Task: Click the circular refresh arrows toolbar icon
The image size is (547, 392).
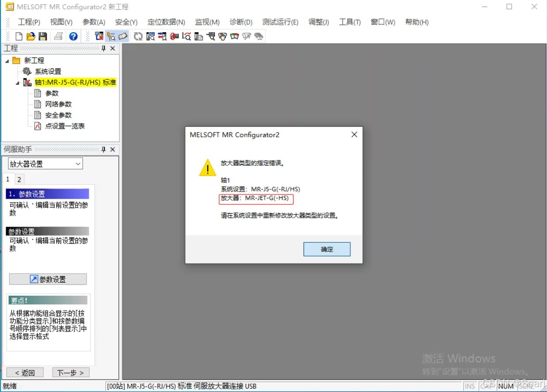Action: [x=138, y=36]
